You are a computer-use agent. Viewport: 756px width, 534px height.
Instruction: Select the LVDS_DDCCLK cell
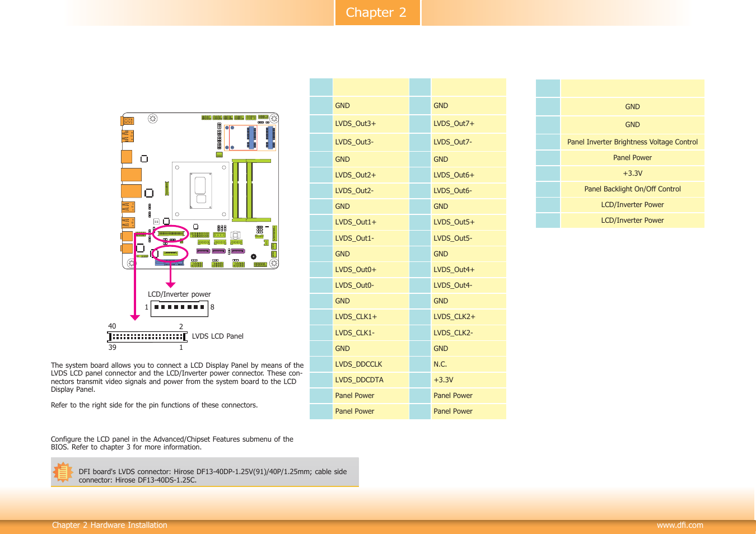[371, 364]
